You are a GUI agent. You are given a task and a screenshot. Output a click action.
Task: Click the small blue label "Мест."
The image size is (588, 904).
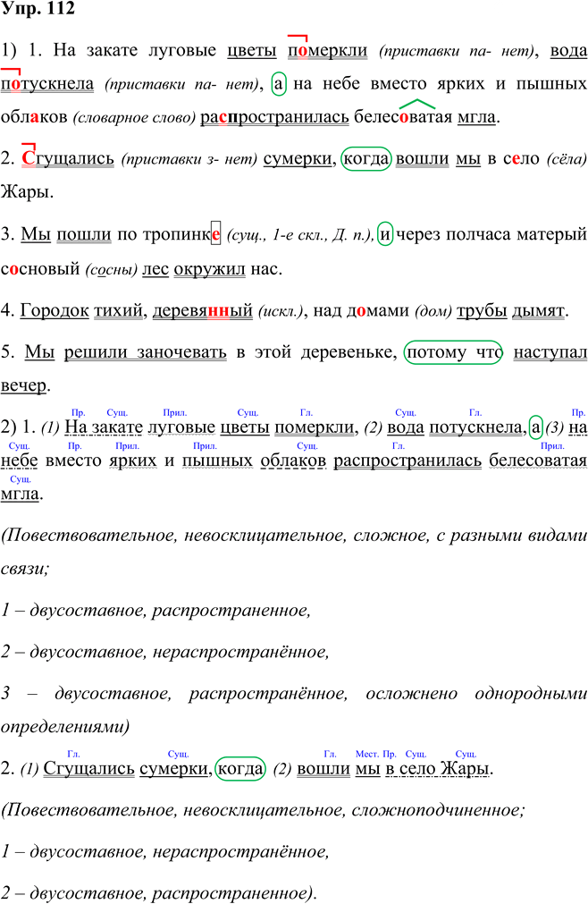point(367,754)
